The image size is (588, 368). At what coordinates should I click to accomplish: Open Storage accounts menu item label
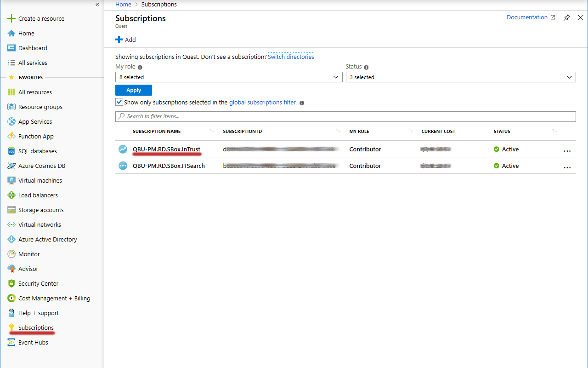coord(41,210)
